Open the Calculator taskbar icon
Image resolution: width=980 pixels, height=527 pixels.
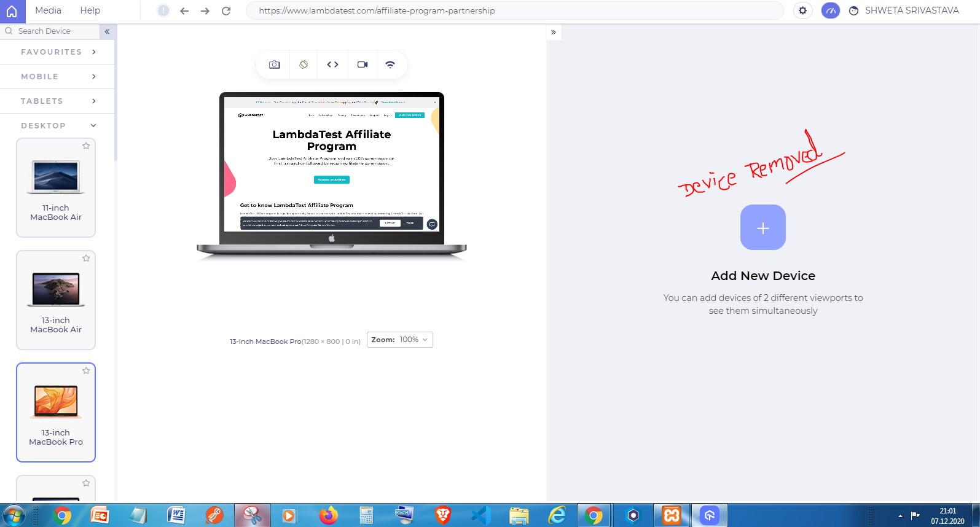[x=367, y=515]
